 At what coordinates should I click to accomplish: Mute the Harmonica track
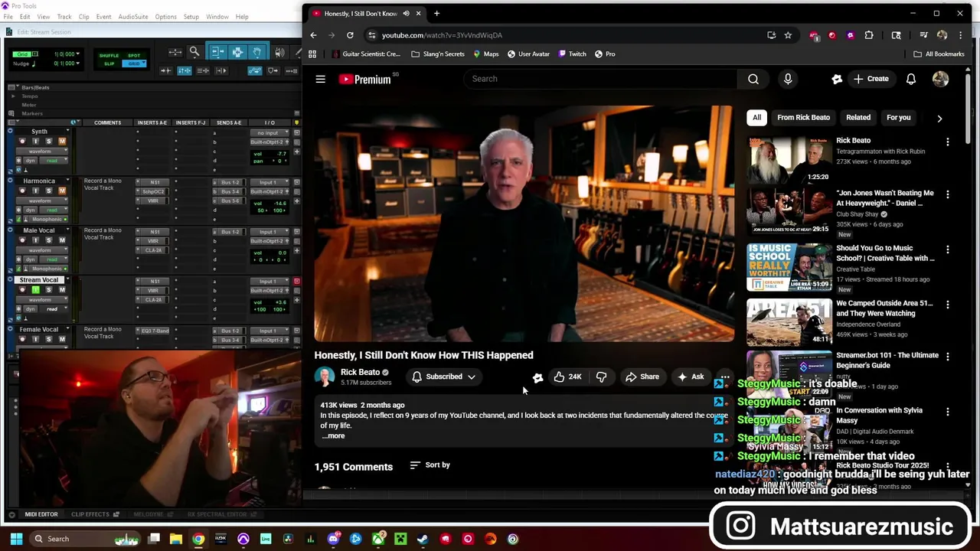point(61,191)
